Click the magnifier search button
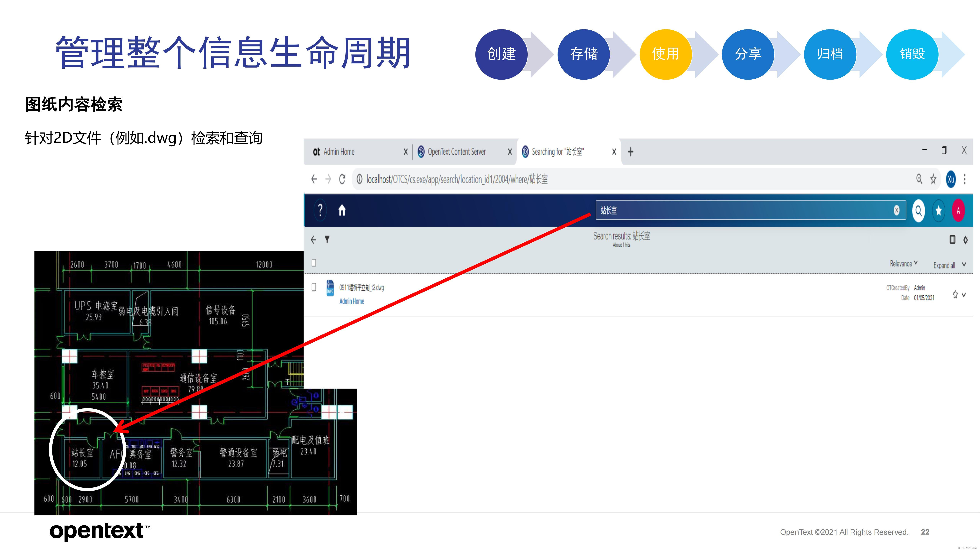The image size is (980, 551). tap(918, 210)
